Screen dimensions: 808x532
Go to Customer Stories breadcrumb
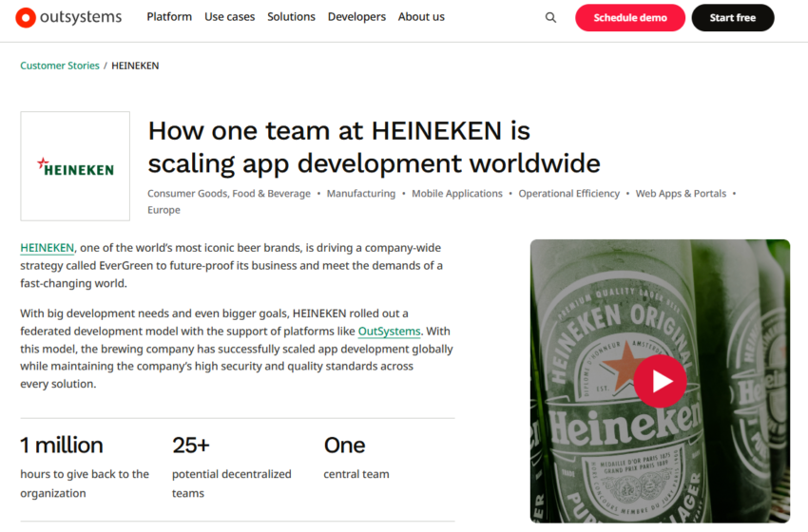pos(60,66)
